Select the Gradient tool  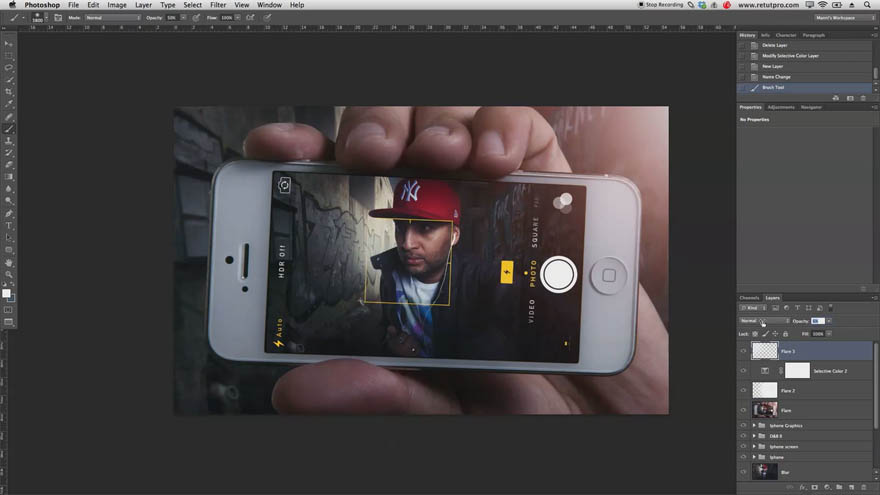8,177
